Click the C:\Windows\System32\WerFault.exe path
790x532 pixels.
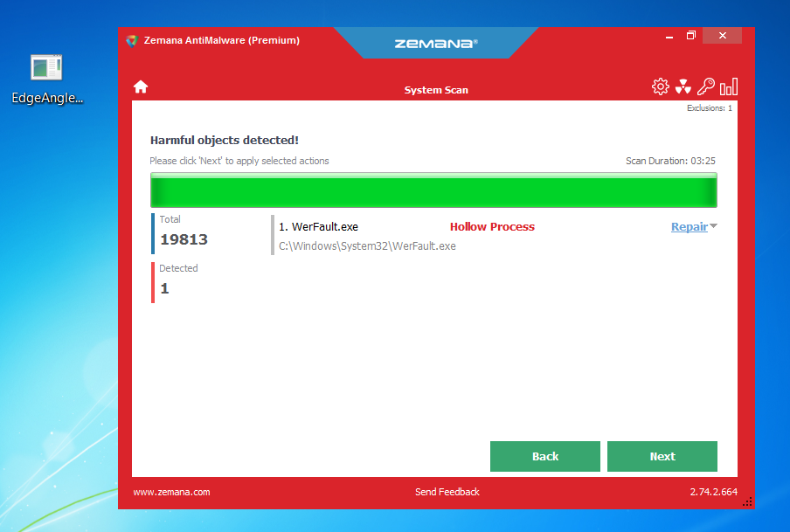[367, 245]
